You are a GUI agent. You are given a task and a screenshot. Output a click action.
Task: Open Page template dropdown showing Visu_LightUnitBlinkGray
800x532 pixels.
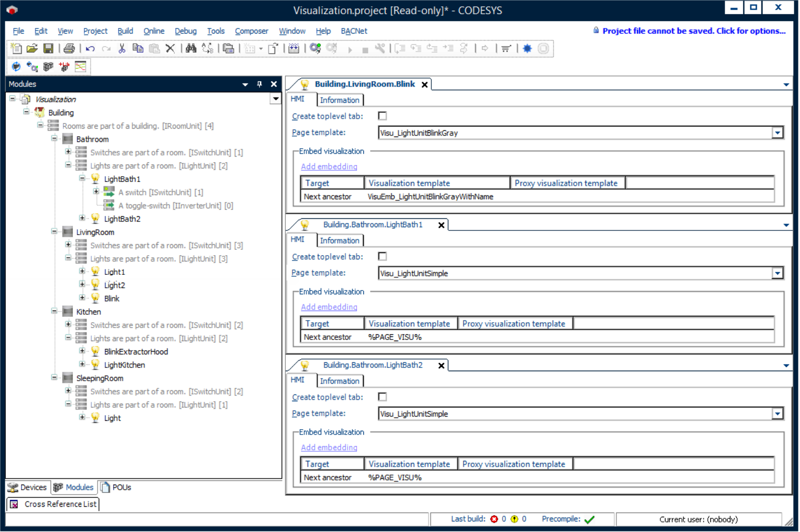pyautogui.click(x=777, y=133)
